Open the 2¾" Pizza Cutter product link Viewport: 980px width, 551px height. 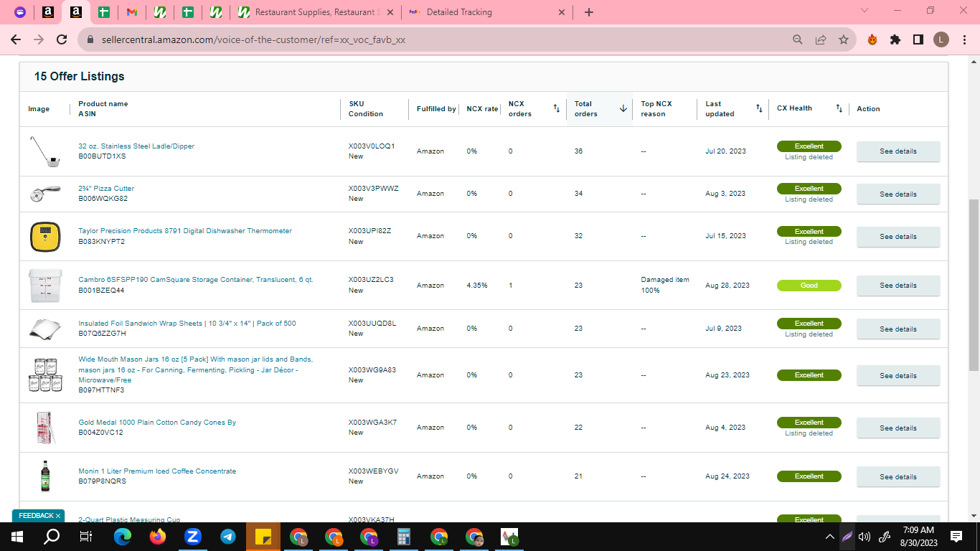click(106, 189)
